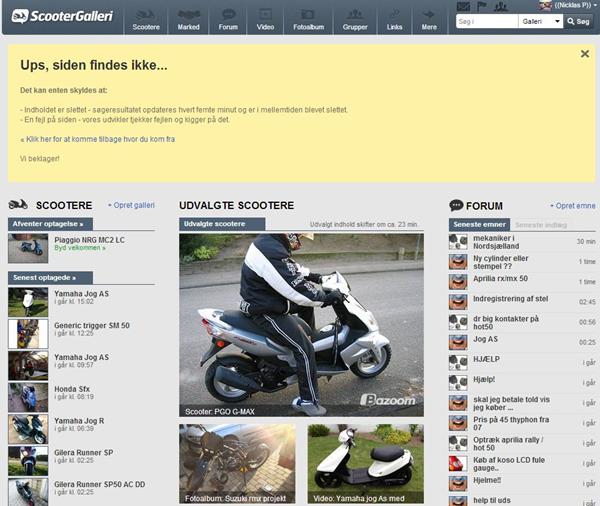
Task: Click the 'Byd velkommen' link
Action: click(80, 248)
